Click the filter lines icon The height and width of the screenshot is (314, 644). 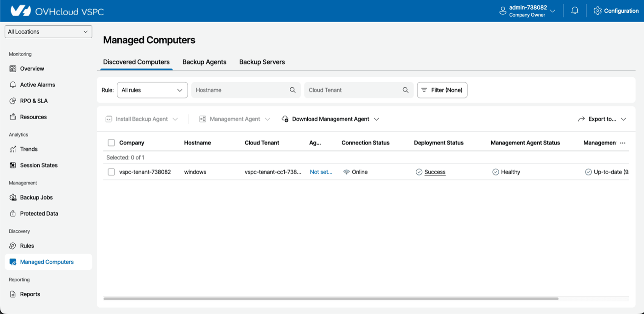coord(424,90)
